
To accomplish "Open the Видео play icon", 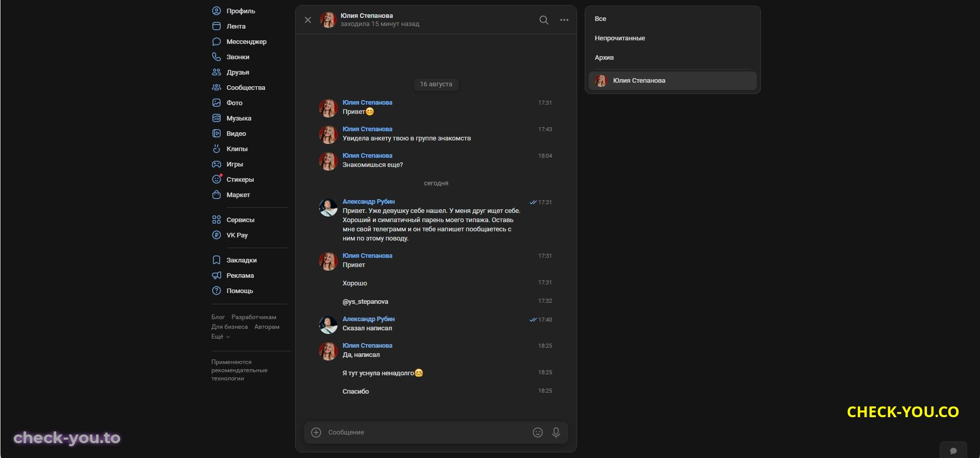I will pos(217,133).
